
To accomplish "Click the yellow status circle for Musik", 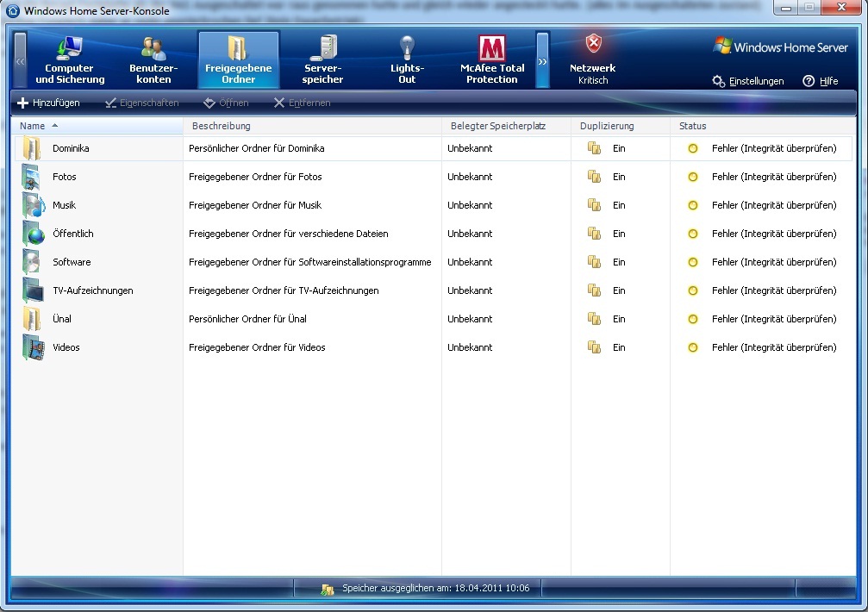I will (x=692, y=205).
